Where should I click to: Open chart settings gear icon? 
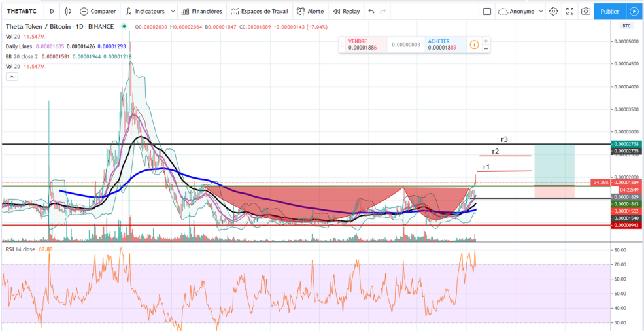[554, 12]
